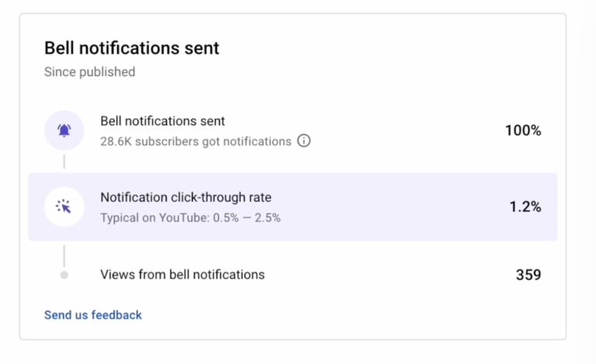Screen dimensions: 596x364
Task: Click the 1.2% click-through rate value
Action: click(525, 206)
